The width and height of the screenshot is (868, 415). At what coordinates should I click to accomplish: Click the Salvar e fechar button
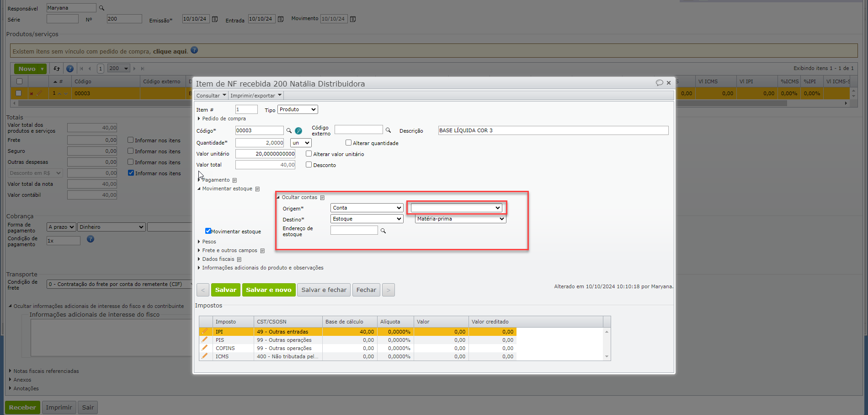(324, 290)
